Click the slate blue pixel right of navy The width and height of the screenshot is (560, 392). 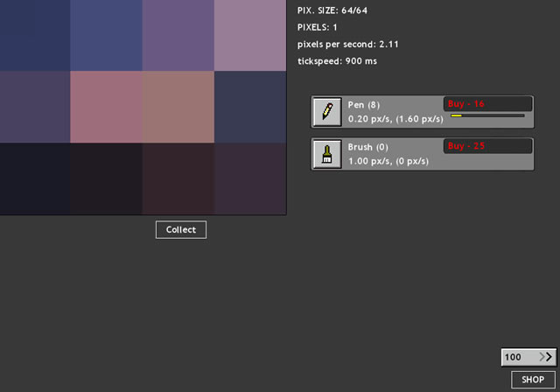coord(106,35)
